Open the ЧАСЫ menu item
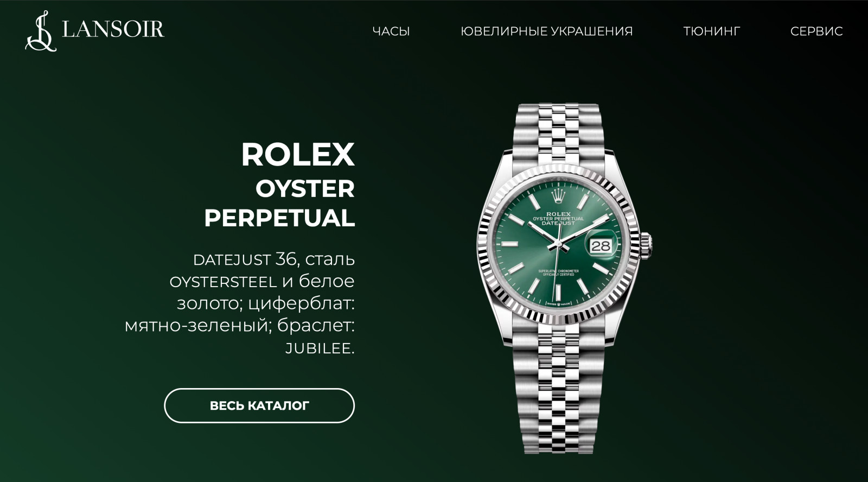The image size is (868, 482). pos(391,31)
